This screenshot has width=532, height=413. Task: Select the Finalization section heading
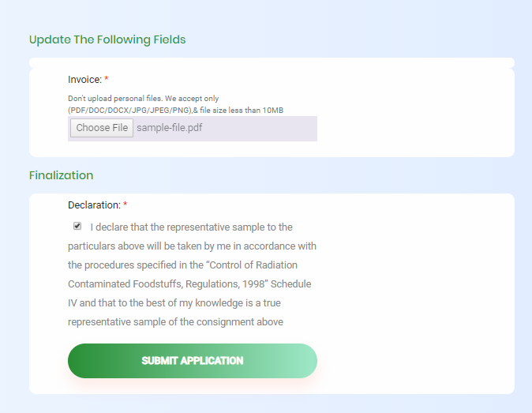click(61, 175)
